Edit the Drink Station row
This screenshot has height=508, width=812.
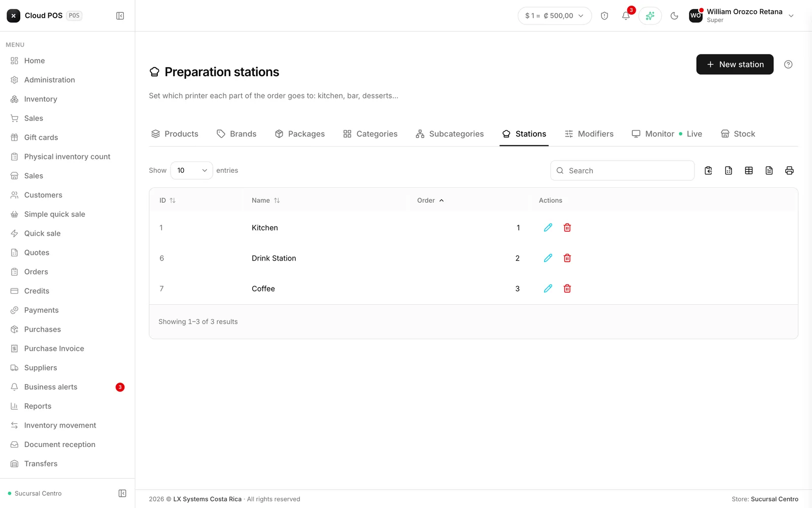548,258
